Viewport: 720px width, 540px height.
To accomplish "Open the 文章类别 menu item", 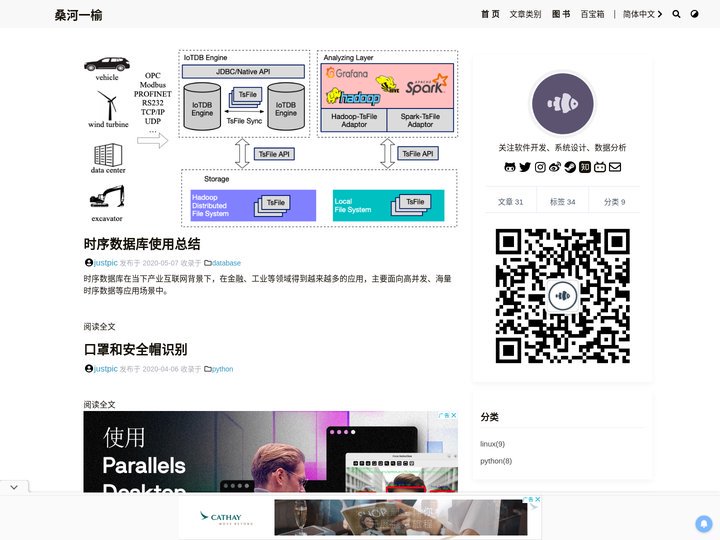I will pos(525,14).
